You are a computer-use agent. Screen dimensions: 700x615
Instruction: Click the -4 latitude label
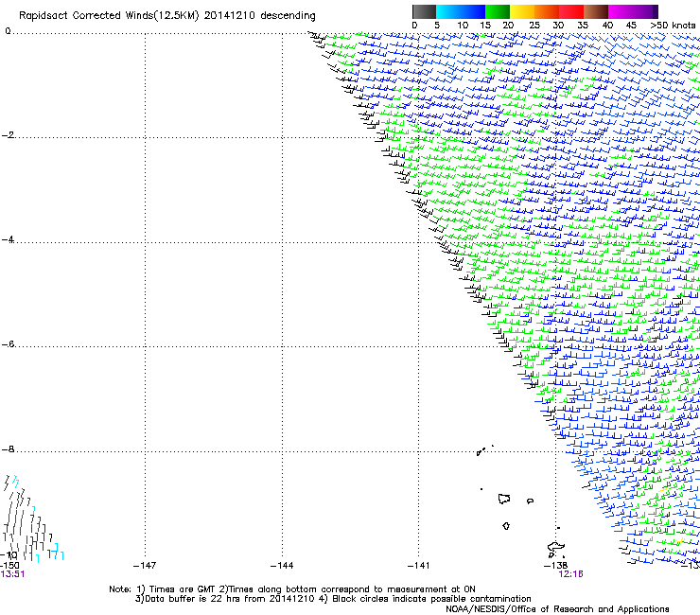[x=8, y=239]
